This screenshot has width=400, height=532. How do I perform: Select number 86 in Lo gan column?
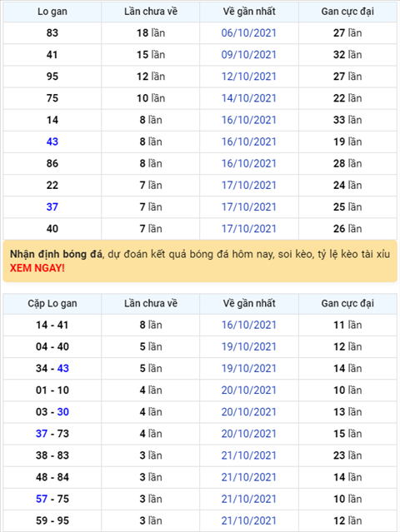[52, 163]
